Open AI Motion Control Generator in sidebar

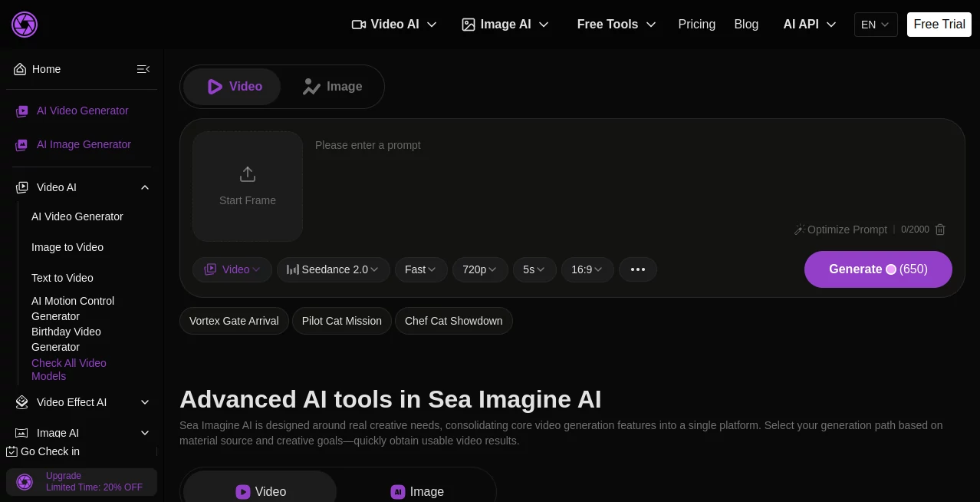[x=73, y=309]
